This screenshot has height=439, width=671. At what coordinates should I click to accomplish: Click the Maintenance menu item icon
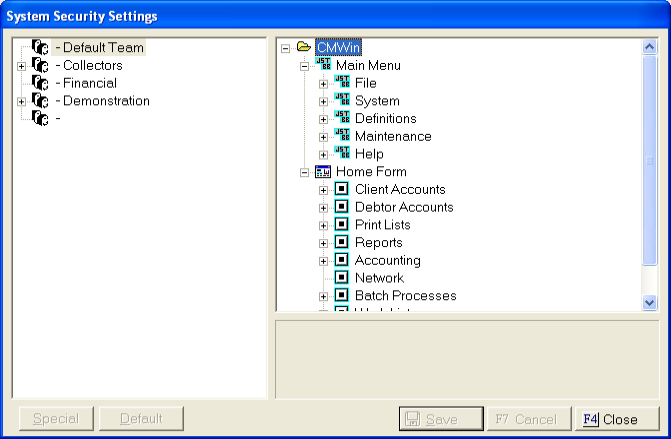pyautogui.click(x=342, y=136)
